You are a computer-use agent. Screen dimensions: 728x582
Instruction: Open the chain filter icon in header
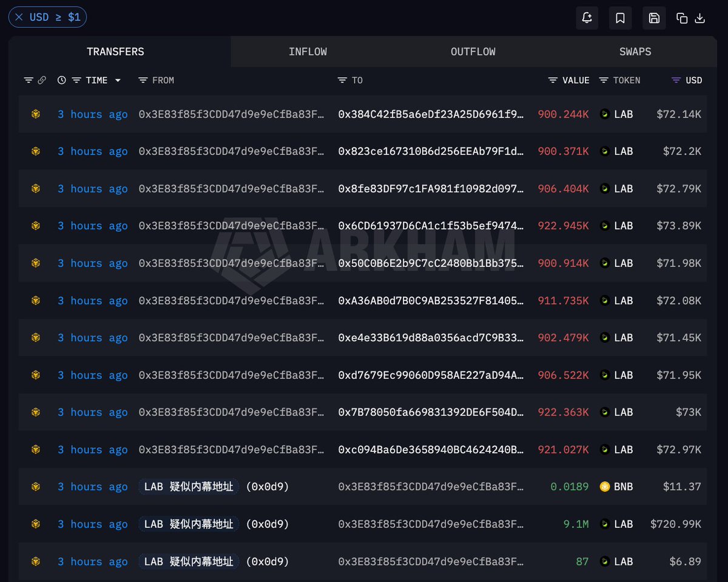coord(29,80)
